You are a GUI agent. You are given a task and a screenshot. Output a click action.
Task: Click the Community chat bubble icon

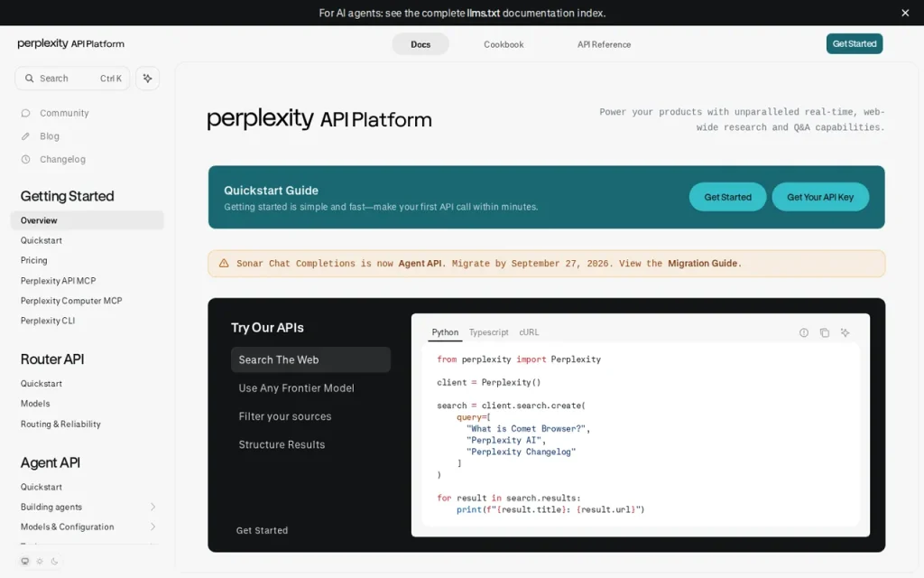tap(25, 113)
